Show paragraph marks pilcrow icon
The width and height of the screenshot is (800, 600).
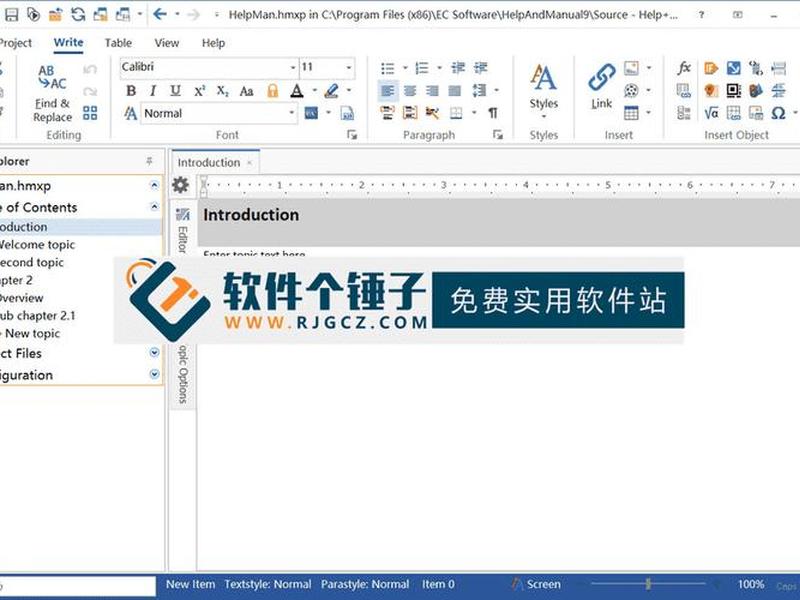(492, 113)
